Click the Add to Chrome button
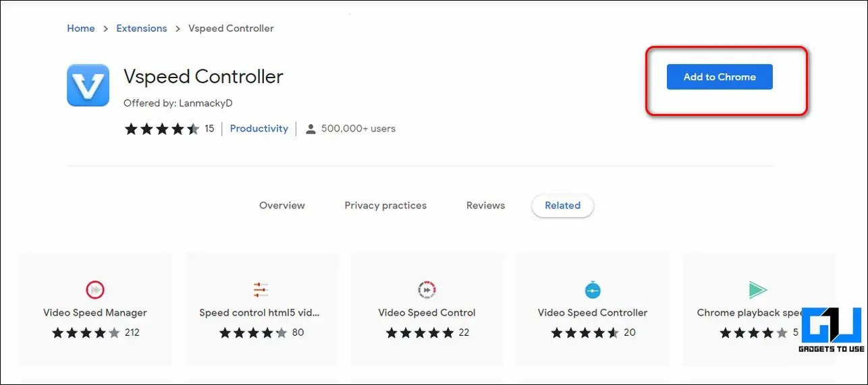Screen dimensions: 868x385 [x=720, y=77]
